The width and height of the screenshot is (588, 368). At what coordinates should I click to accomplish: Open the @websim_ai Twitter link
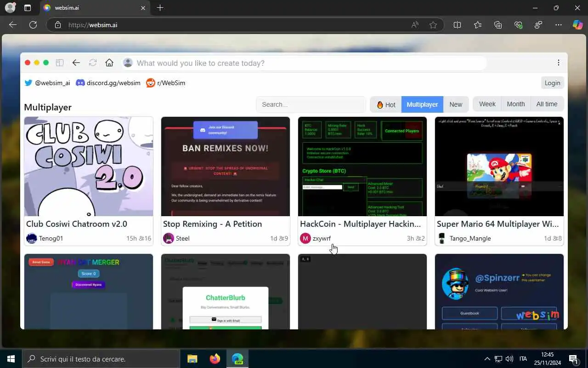(47, 83)
